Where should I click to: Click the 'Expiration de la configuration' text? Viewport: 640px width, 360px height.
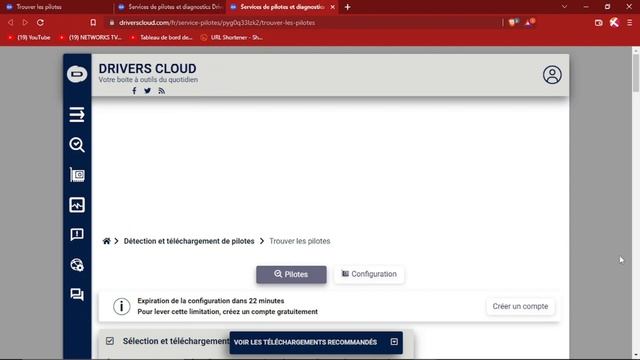[211, 301]
